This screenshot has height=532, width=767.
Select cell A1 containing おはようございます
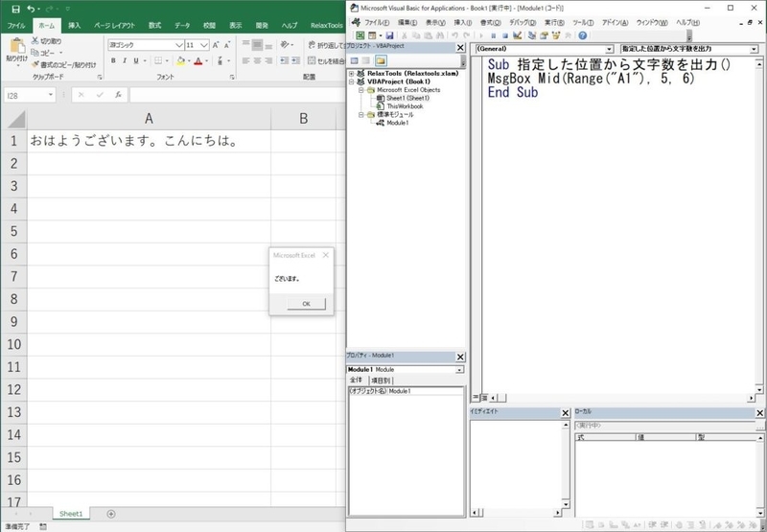[x=149, y=141]
